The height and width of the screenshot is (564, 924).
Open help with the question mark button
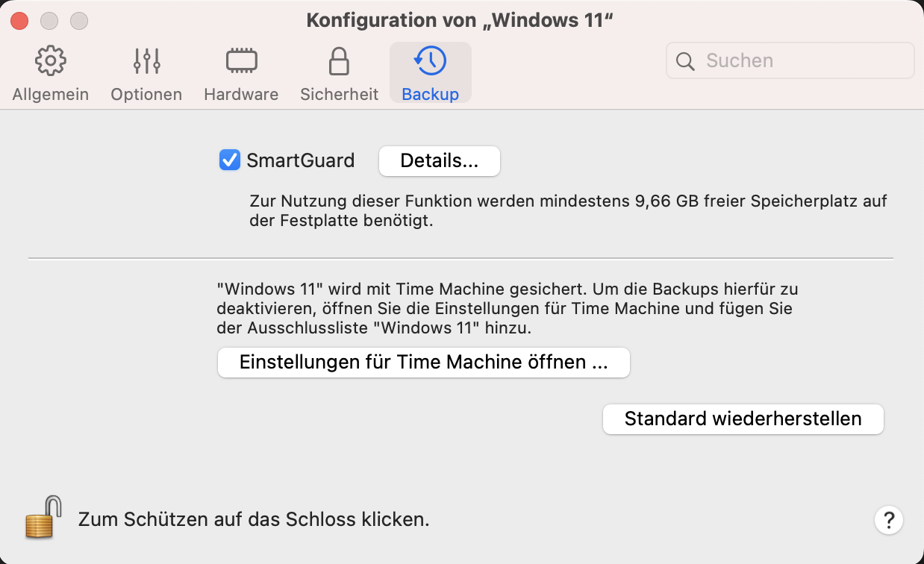click(888, 519)
